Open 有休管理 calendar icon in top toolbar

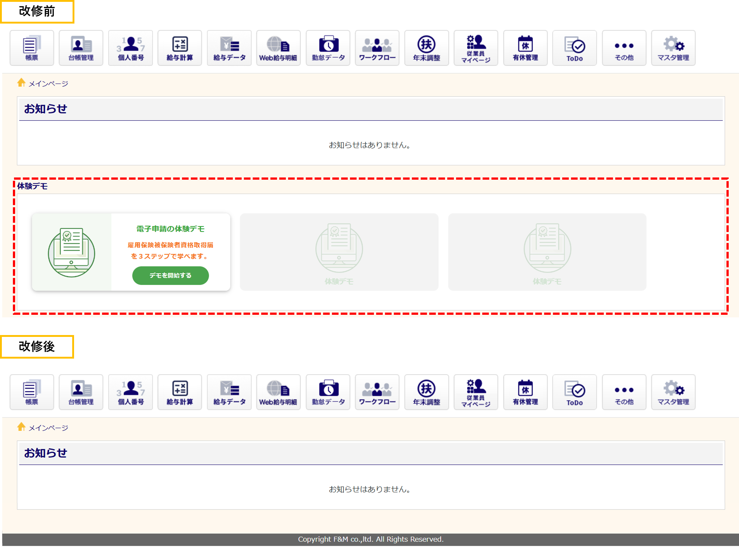point(525,48)
